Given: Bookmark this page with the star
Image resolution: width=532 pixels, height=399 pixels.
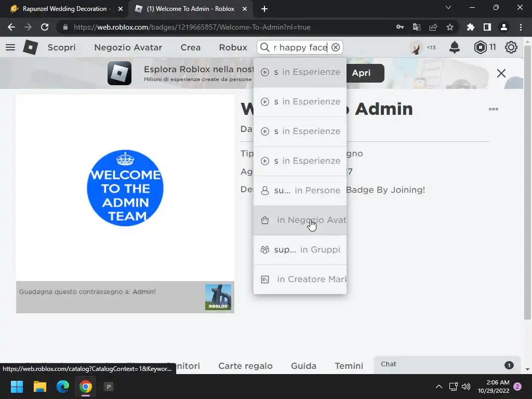Looking at the screenshot, I should pos(449,27).
